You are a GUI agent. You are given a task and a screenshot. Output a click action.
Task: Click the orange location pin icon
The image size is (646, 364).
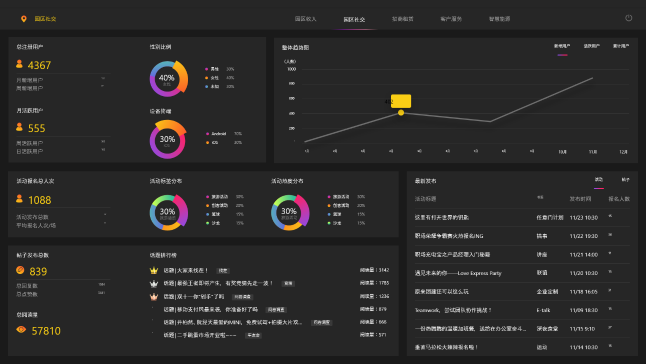click(x=24, y=19)
